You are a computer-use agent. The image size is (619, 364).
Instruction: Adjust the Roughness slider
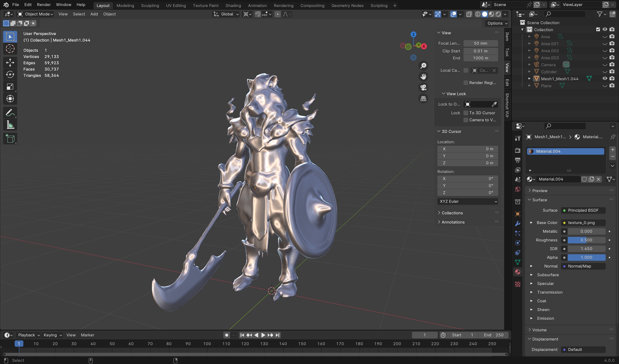[x=586, y=240]
